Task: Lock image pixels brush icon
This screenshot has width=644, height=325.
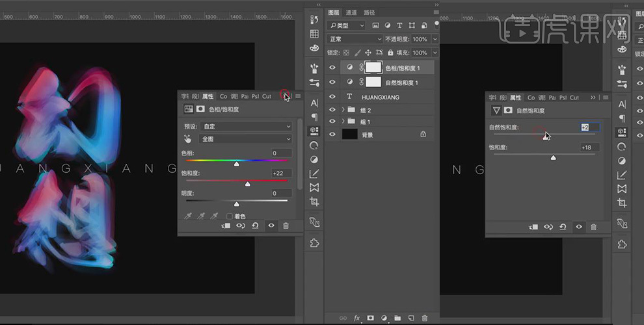Action: click(x=357, y=53)
